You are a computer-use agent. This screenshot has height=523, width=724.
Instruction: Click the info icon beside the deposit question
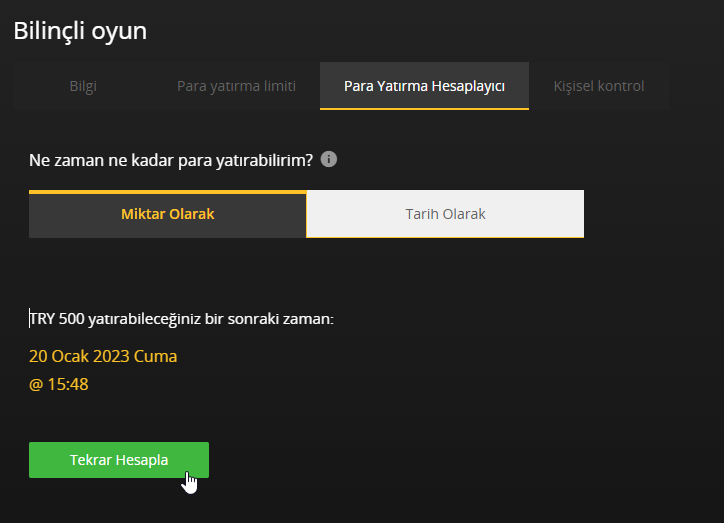tap(329, 159)
